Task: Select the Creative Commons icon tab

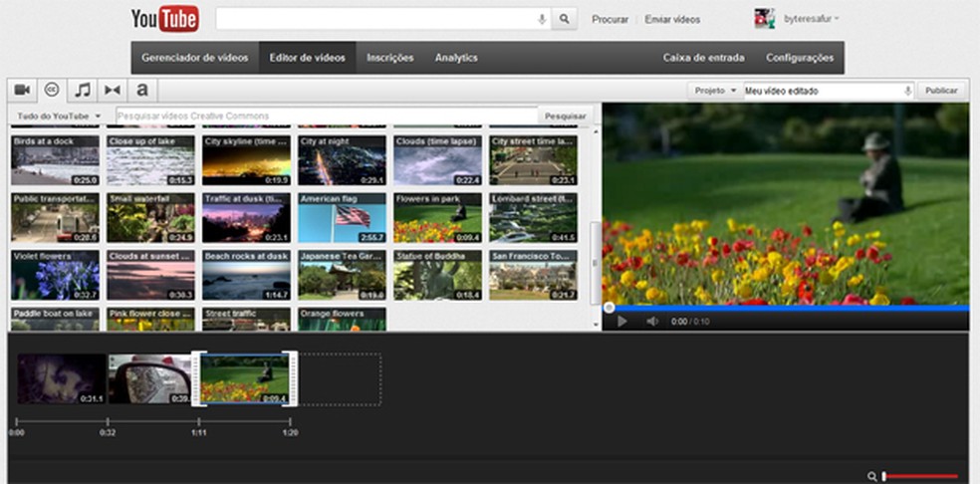Action: 52,90
